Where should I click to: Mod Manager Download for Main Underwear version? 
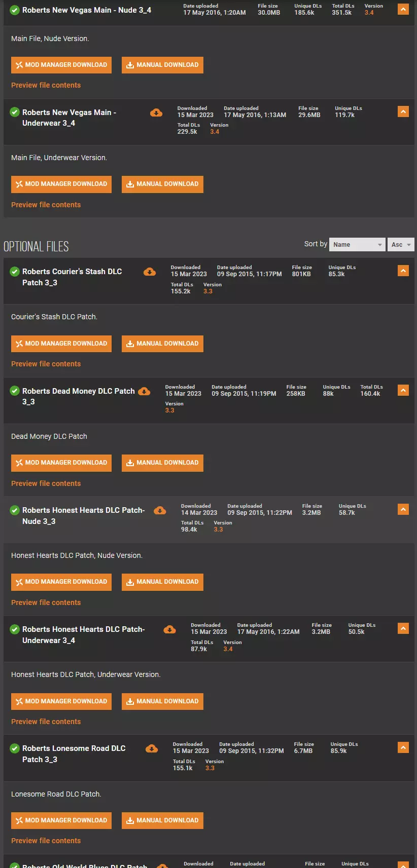tap(61, 184)
